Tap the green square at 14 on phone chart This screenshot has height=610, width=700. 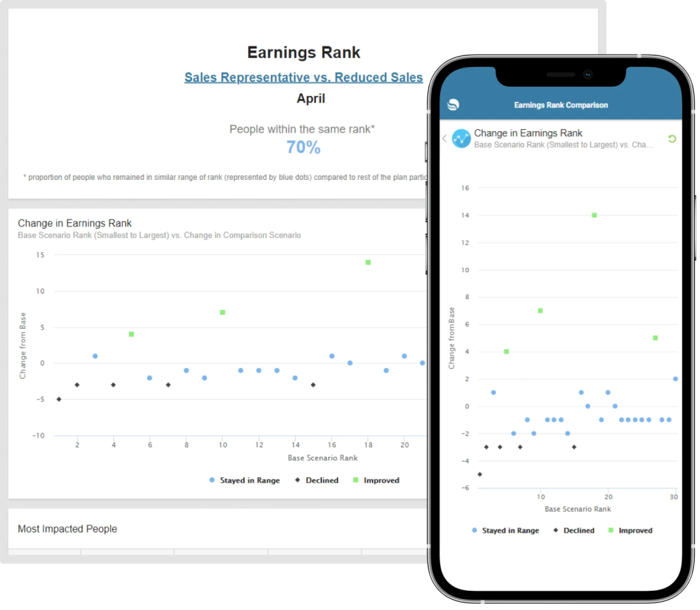click(594, 215)
